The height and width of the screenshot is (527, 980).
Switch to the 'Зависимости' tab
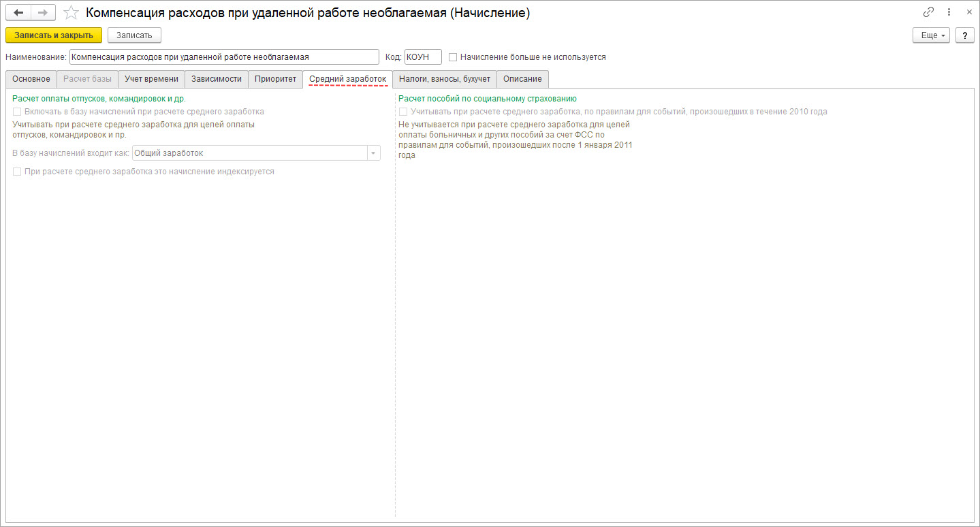tap(217, 79)
